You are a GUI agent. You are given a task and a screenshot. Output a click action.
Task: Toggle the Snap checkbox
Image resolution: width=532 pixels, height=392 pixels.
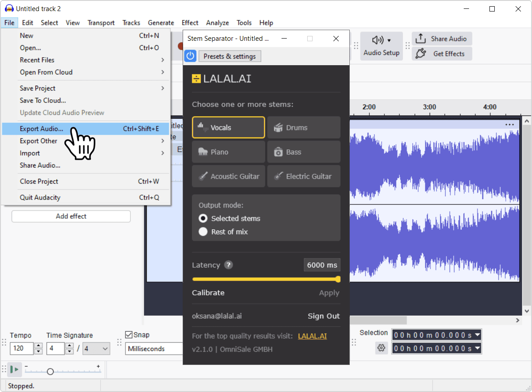[x=129, y=335]
